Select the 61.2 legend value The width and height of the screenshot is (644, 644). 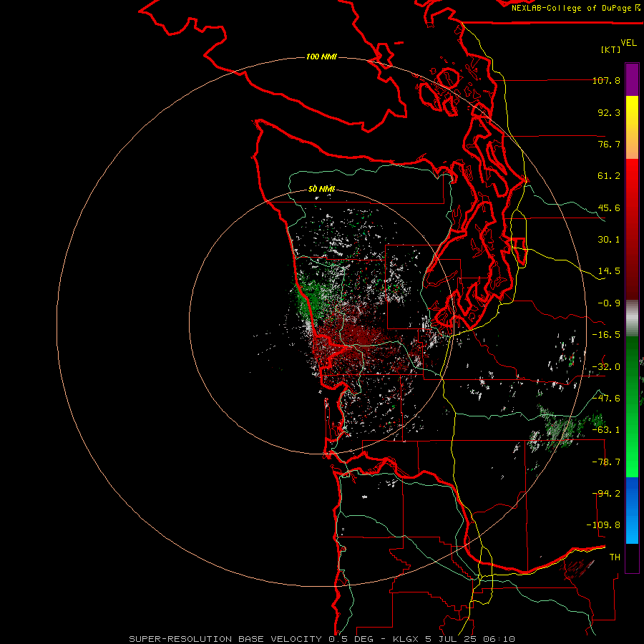pos(609,176)
